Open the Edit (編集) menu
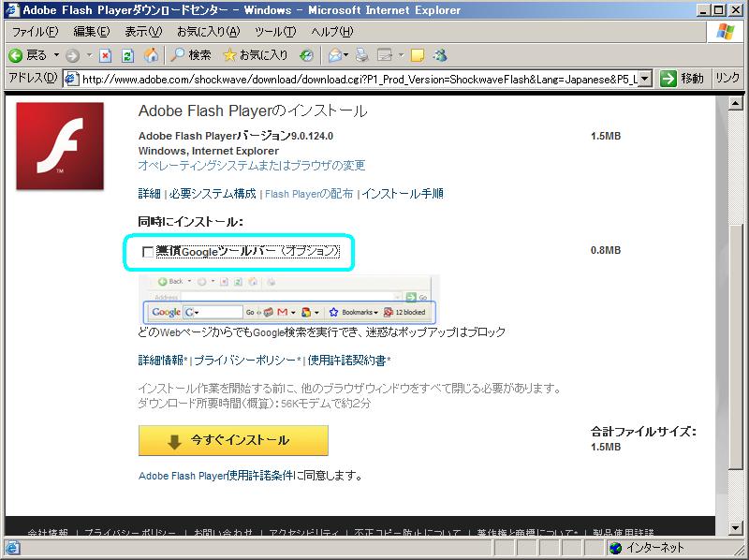The width and height of the screenshot is (749, 560). 92,32
